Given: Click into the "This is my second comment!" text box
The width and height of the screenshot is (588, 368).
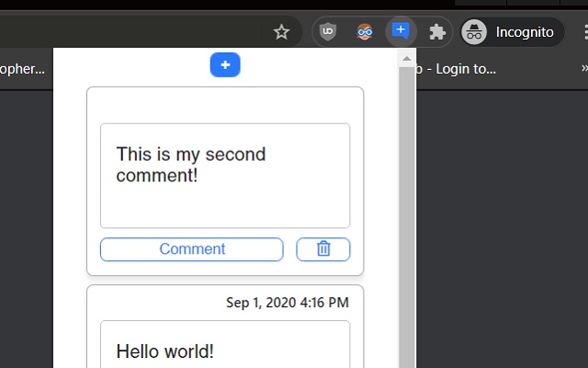Looking at the screenshot, I should [x=225, y=176].
